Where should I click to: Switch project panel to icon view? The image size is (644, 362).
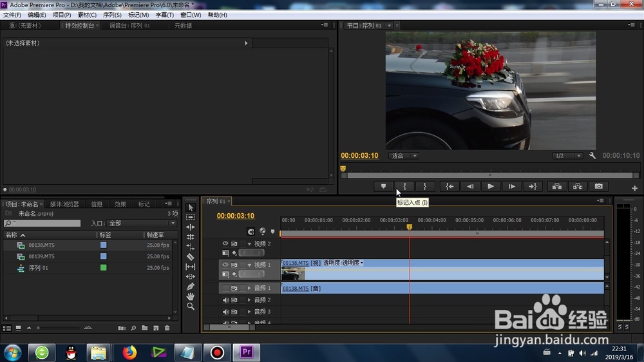coord(19,328)
